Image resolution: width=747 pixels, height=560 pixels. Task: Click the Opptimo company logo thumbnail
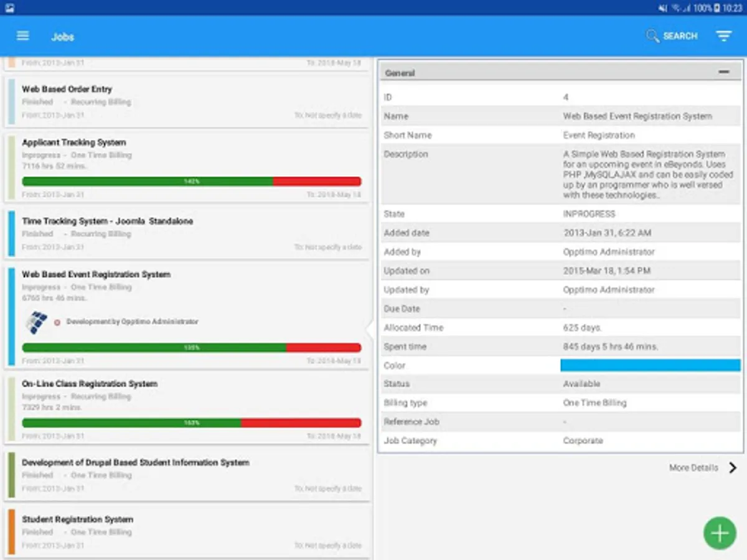coord(36,322)
